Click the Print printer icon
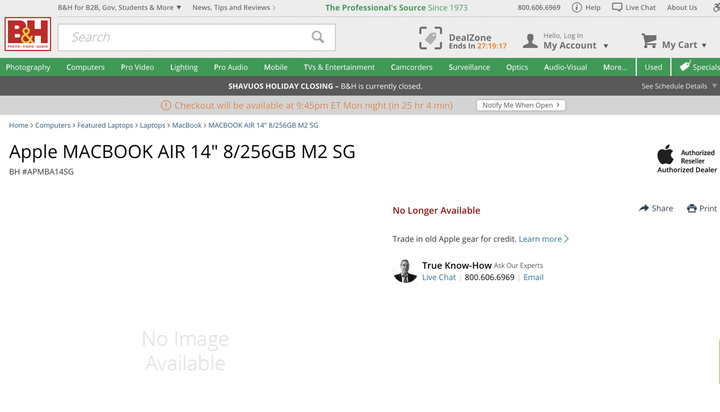The width and height of the screenshot is (720, 412). (x=691, y=209)
